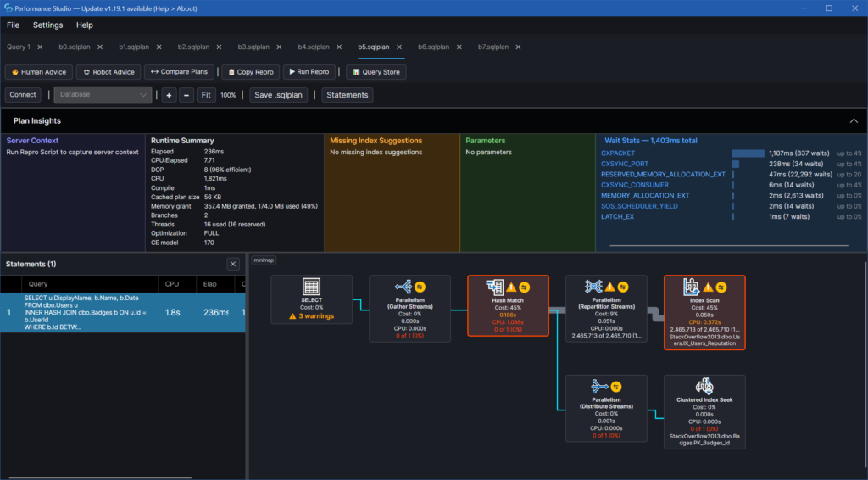Screen dimensions: 868x480
Task: Click the Repartition Streams parallel badge
Action: (623, 287)
